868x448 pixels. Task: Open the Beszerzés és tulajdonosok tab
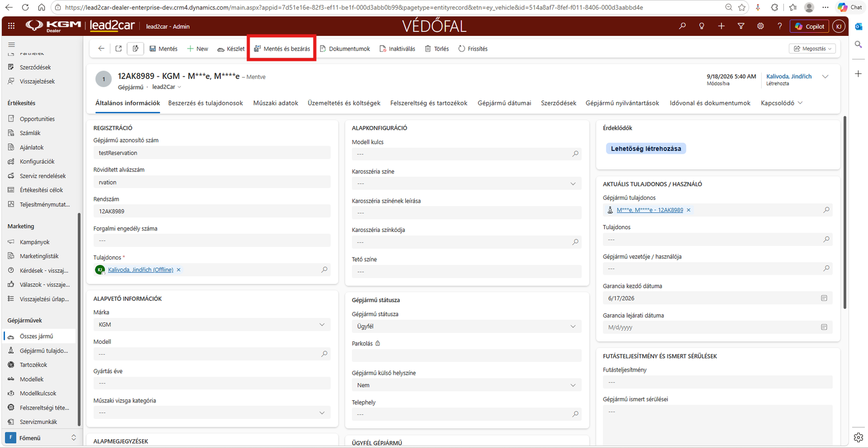coord(206,103)
